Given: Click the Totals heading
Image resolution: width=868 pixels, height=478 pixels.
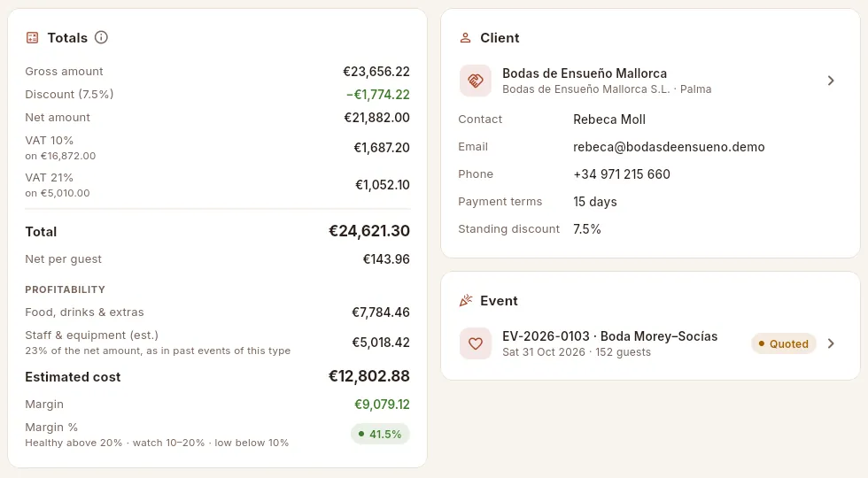Looking at the screenshot, I should pyautogui.click(x=67, y=37).
